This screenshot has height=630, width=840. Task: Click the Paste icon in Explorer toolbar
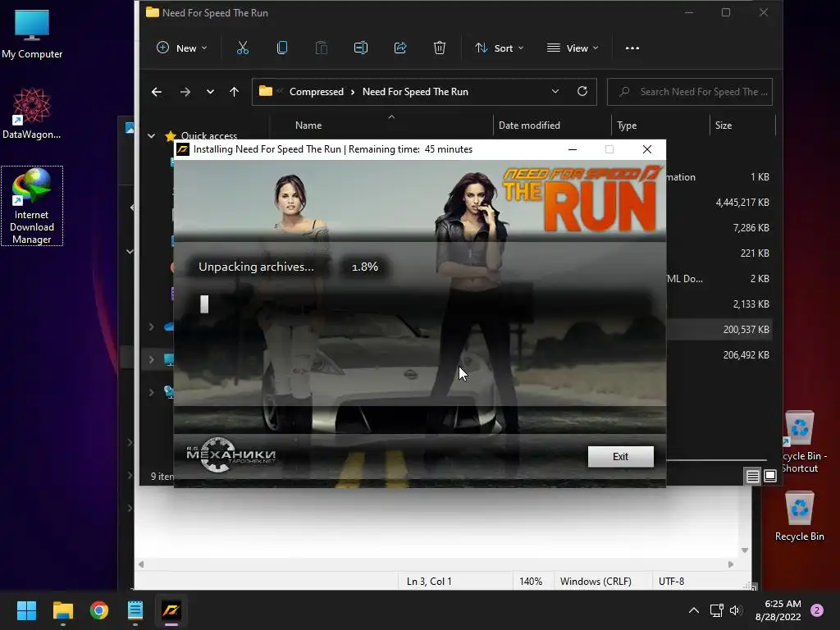[x=322, y=48]
